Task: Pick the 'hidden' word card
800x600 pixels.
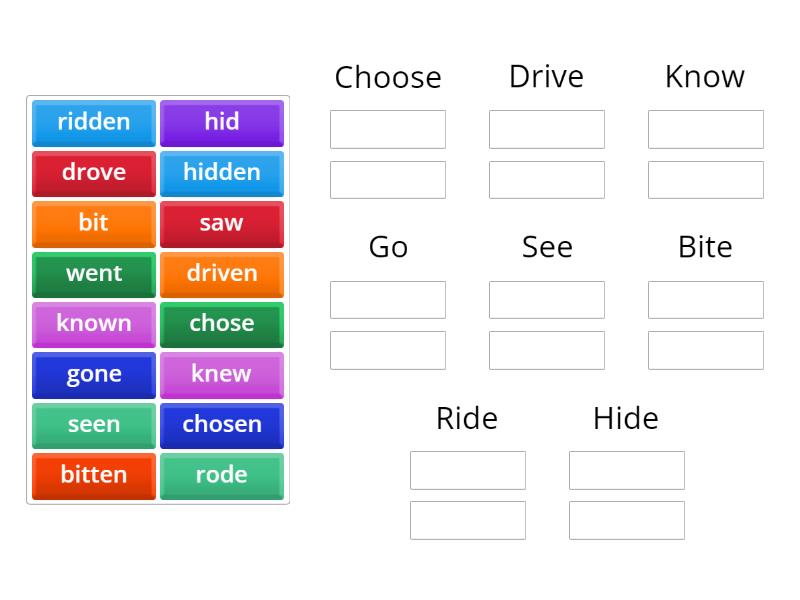Action: 222,173
